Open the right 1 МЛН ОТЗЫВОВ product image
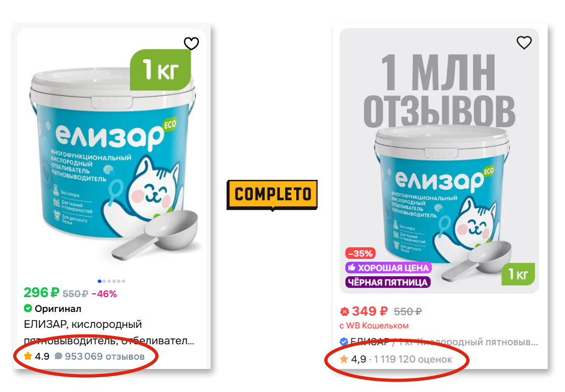Screen dimensions: 565x392 point(439,161)
